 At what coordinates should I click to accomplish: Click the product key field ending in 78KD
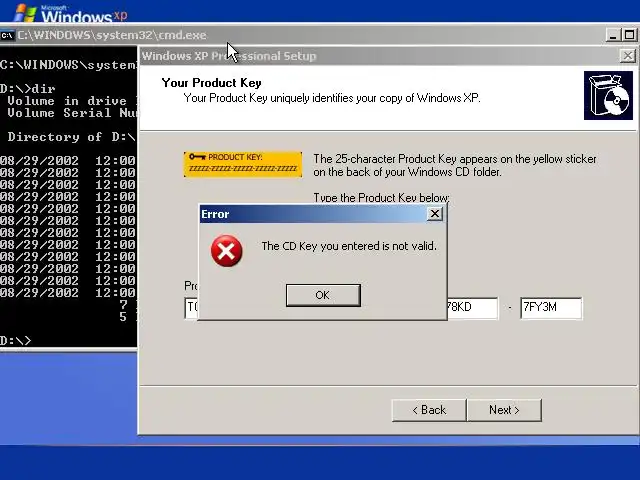click(x=473, y=308)
